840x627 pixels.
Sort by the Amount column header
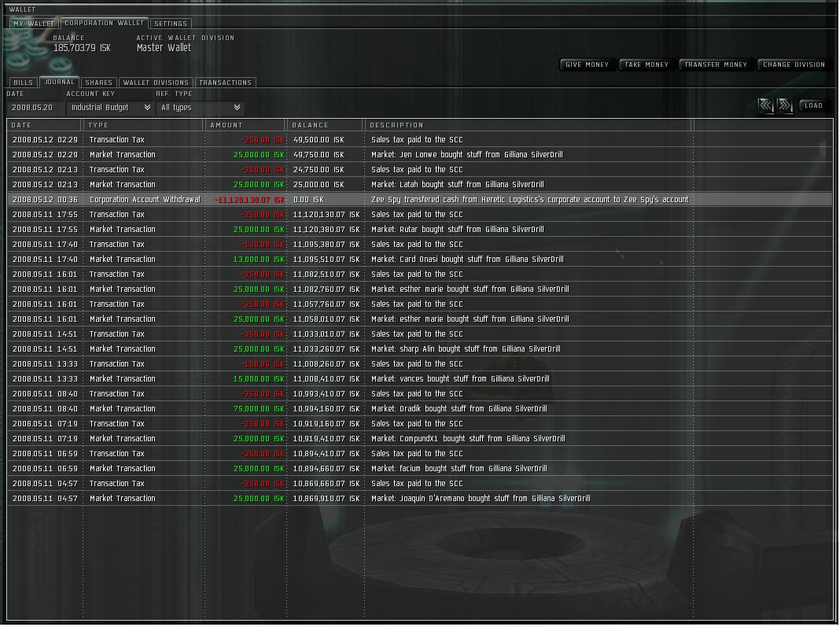coord(245,125)
